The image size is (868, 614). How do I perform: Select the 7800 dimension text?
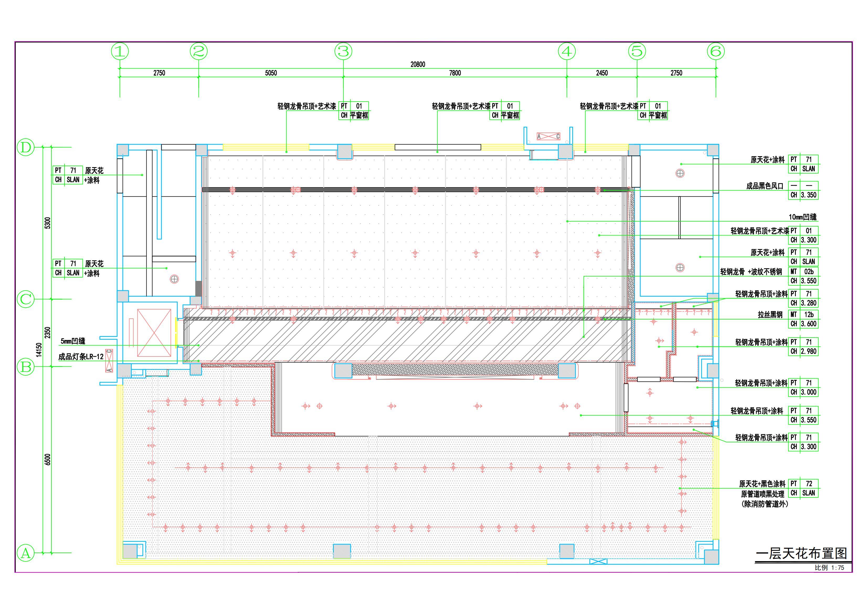455,73
